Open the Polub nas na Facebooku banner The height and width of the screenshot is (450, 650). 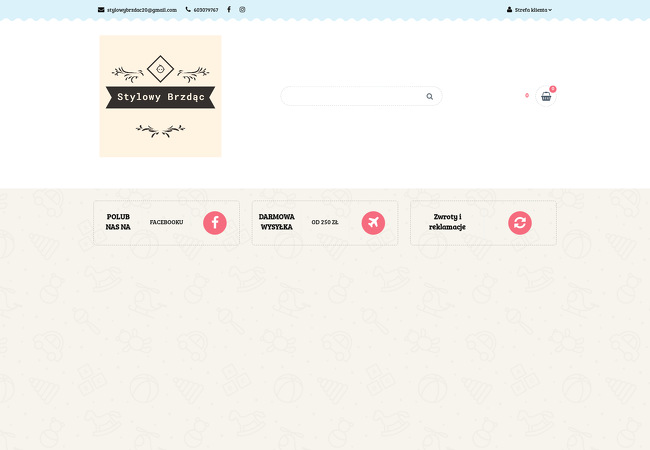click(167, 223)
